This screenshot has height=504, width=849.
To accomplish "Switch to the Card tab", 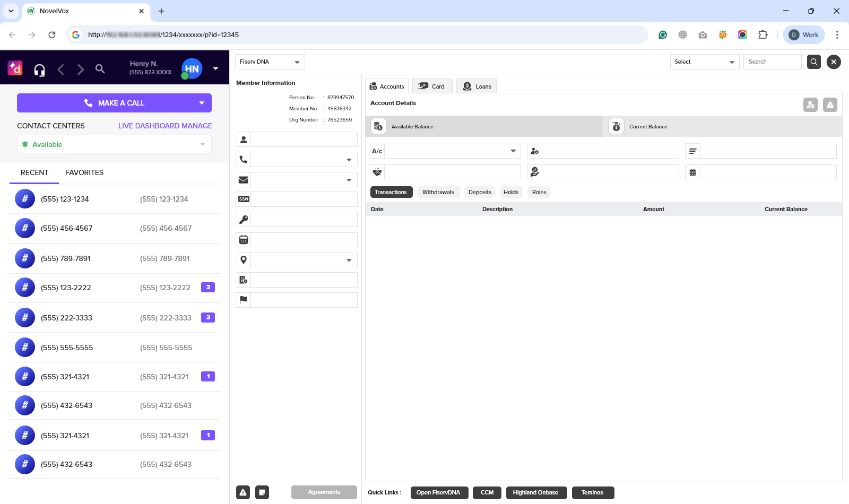I will (x=432, y=86).
